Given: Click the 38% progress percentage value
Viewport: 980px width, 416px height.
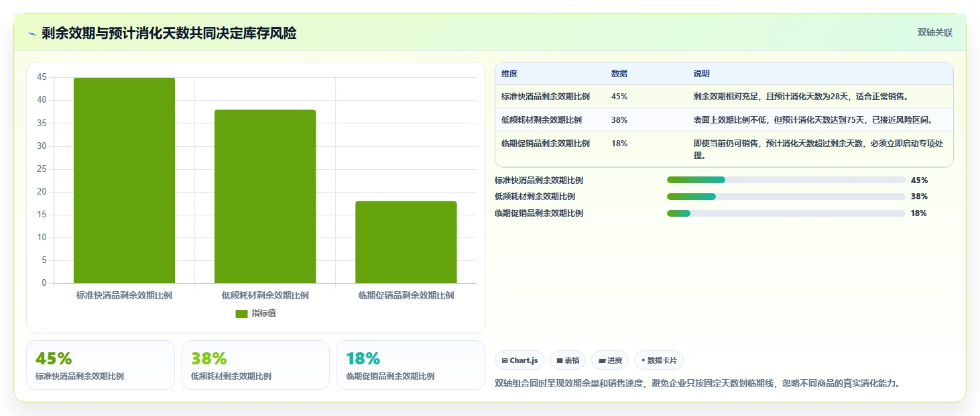Looking at the screenshot, I should pyautogui.click(x=919, y=197).
